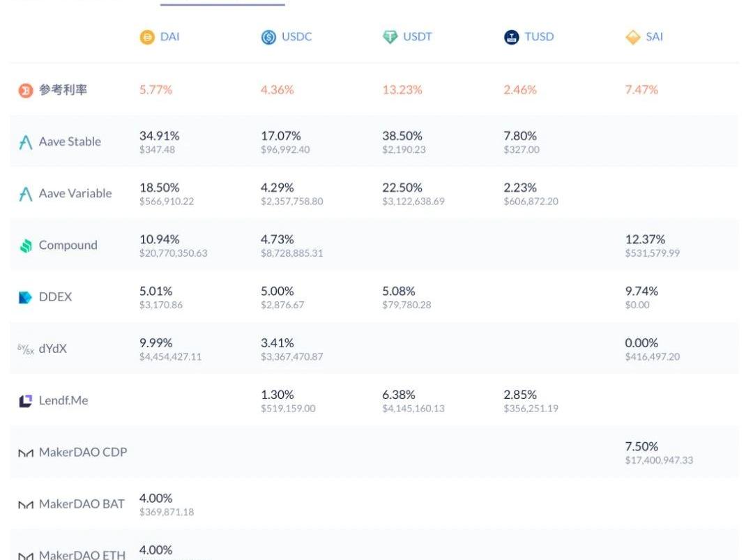Click the DAI reference rate 5.77%
Screen dimensions: 753x560
pyautogui.click(x=155, y=90)
